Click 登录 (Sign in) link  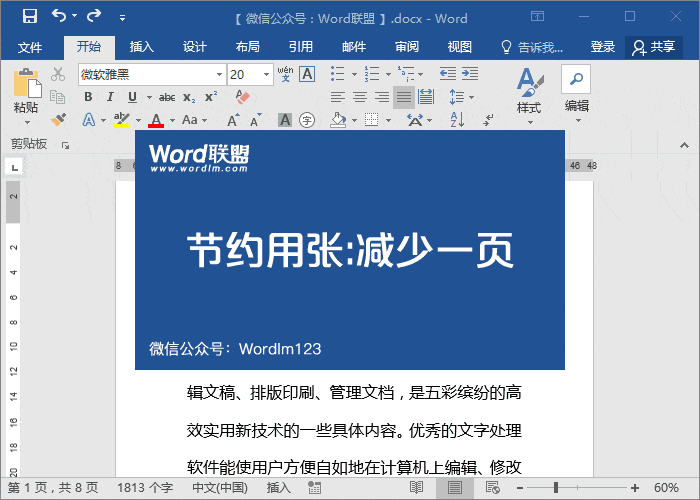(603, 47)
